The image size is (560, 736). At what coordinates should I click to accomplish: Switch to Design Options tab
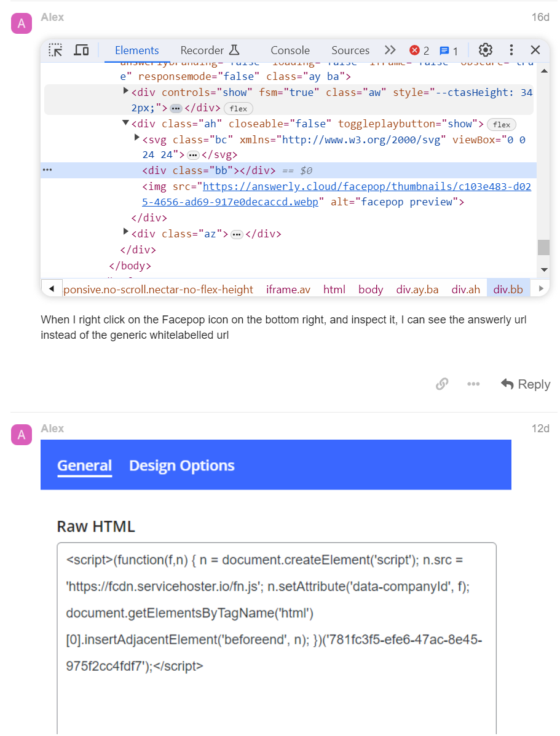(182, 465)
